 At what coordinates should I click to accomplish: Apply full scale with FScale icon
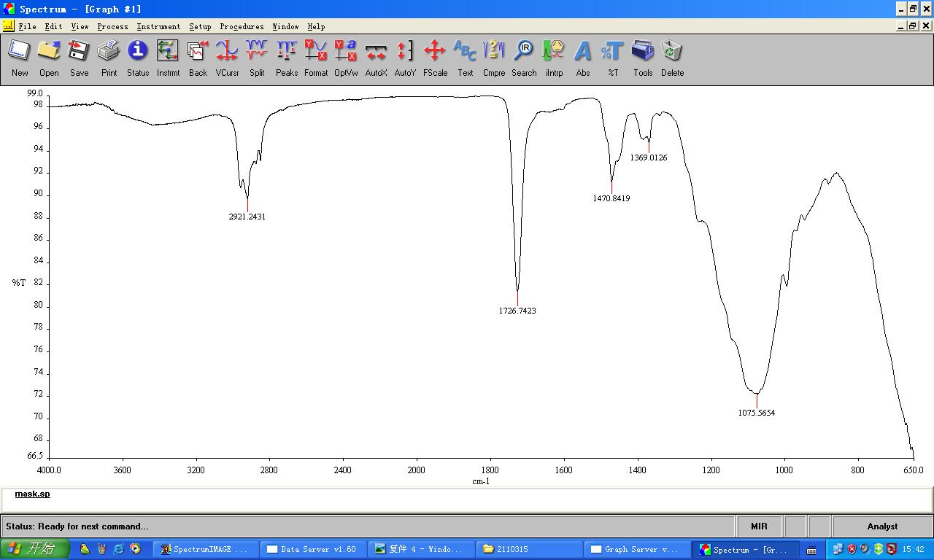tap(435, 58)
